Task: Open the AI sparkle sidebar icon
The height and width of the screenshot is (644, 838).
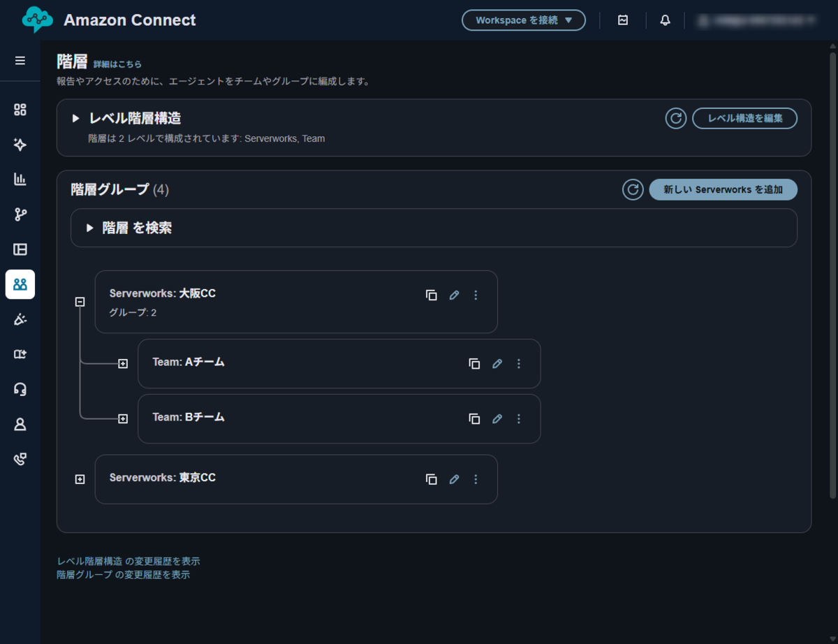Action: tap(20, 145)
